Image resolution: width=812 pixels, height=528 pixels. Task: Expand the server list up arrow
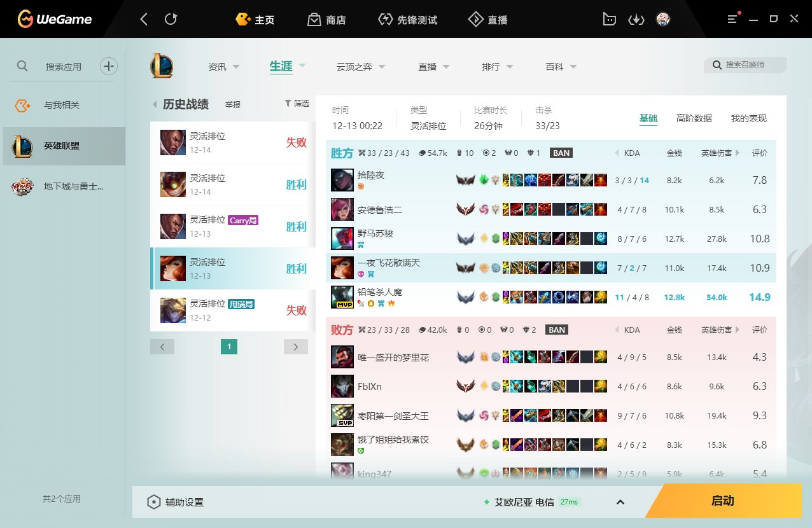(x=620, y=502)
